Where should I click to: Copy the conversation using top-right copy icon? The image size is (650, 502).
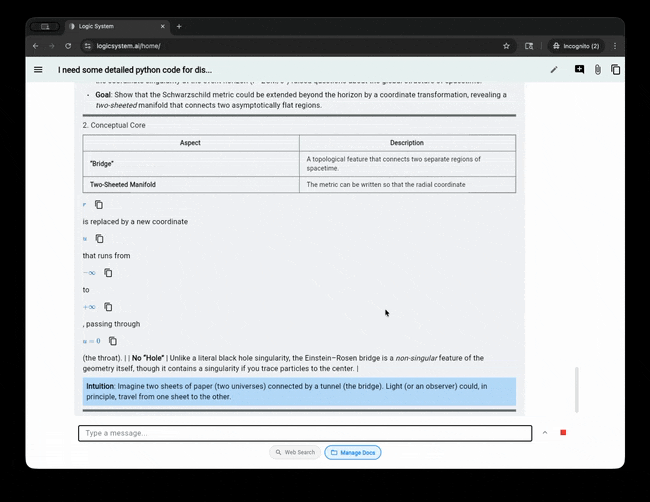615,70
